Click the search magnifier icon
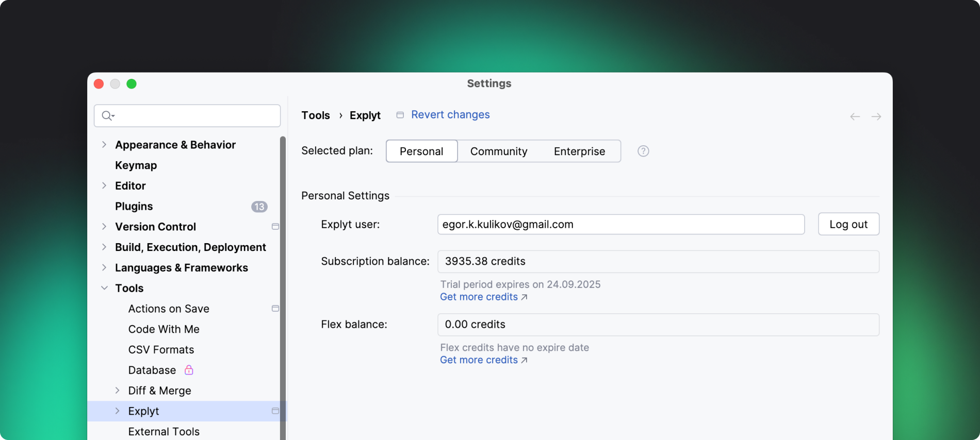Viewport: 980px width, 440px height. pos(107,115)
